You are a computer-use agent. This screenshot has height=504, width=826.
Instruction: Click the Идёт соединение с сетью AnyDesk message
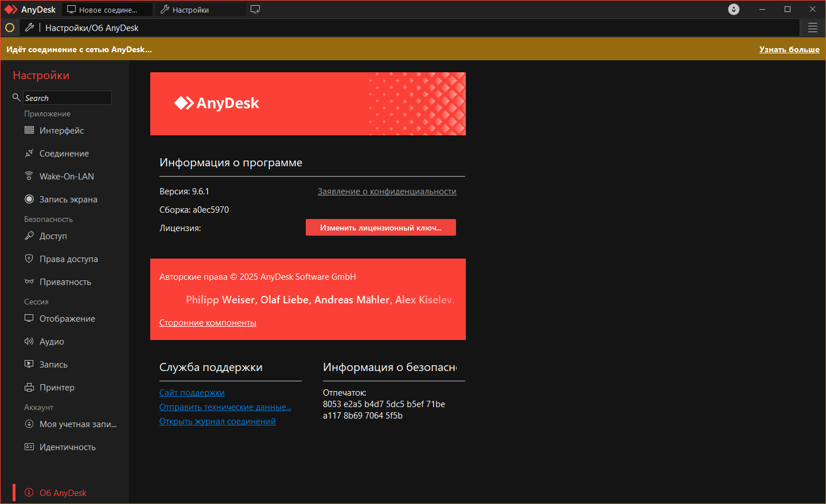tap(79, 49)
